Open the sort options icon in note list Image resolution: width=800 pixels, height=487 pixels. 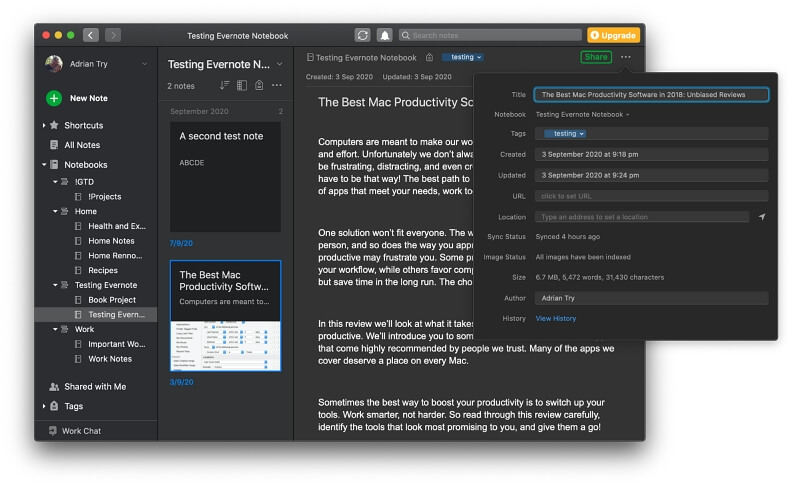224,85
